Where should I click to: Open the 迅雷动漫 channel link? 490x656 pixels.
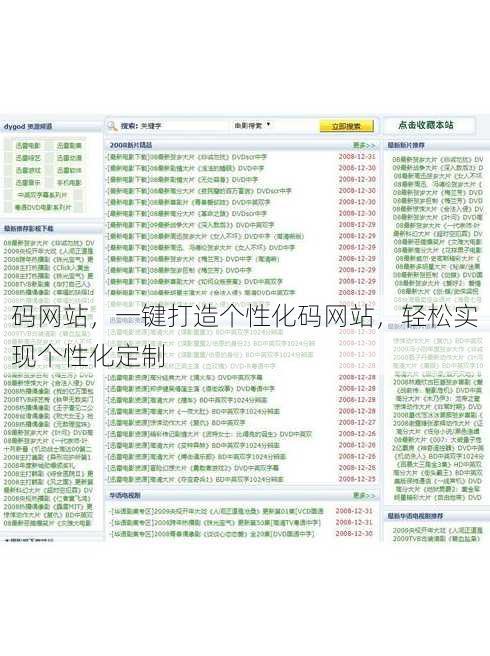pos(69,158)
